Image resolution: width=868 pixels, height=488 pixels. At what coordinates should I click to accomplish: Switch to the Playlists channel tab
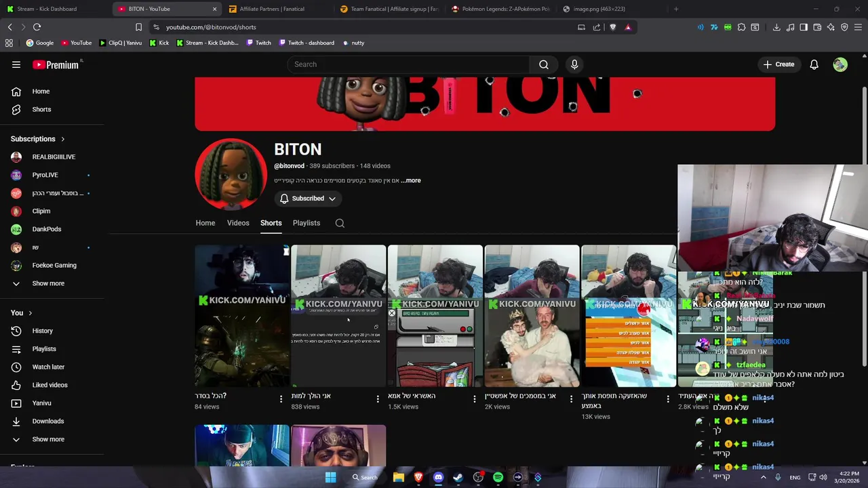[x=307, y=223]
